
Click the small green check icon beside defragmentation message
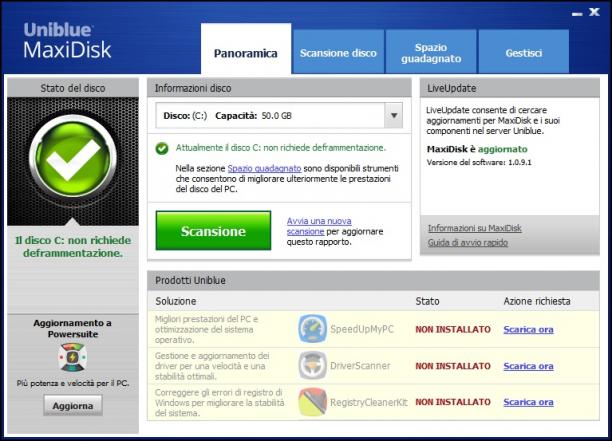point(162,148)
